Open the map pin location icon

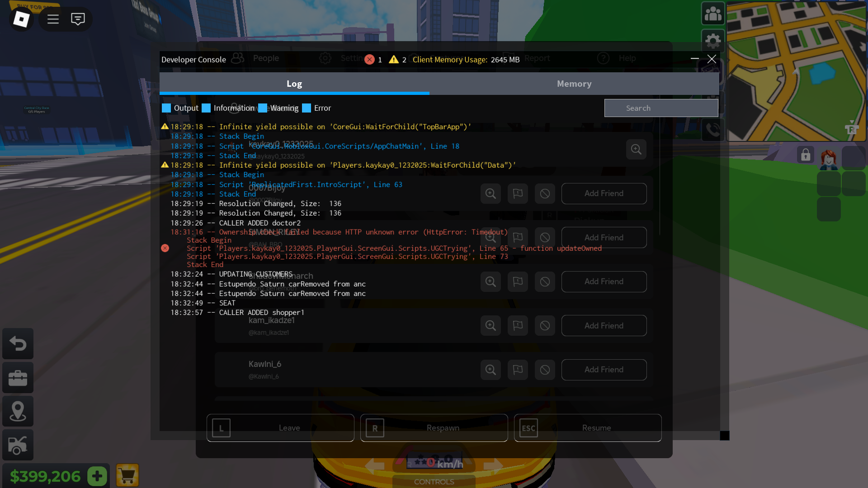click(x=18, y=411)
